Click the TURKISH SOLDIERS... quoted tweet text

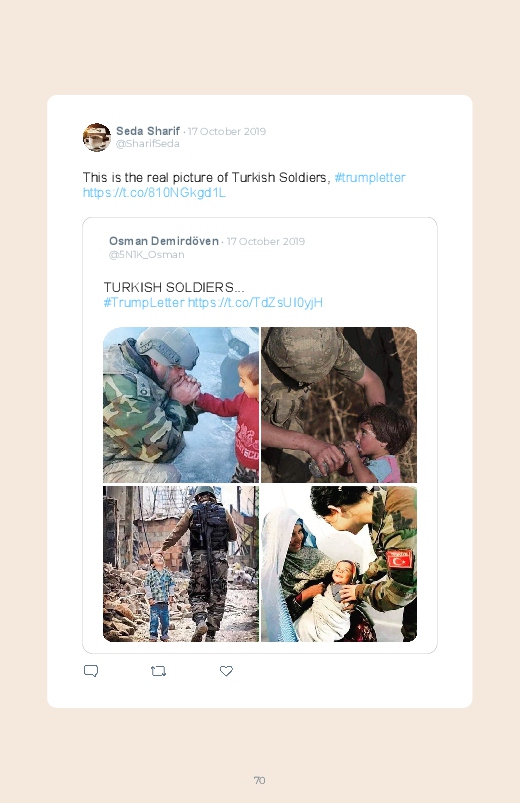(x=174, y=287)
